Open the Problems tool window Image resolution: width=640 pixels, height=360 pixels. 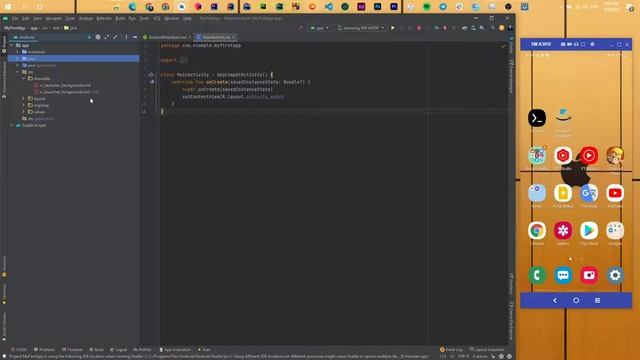click(x=44, y=349)
